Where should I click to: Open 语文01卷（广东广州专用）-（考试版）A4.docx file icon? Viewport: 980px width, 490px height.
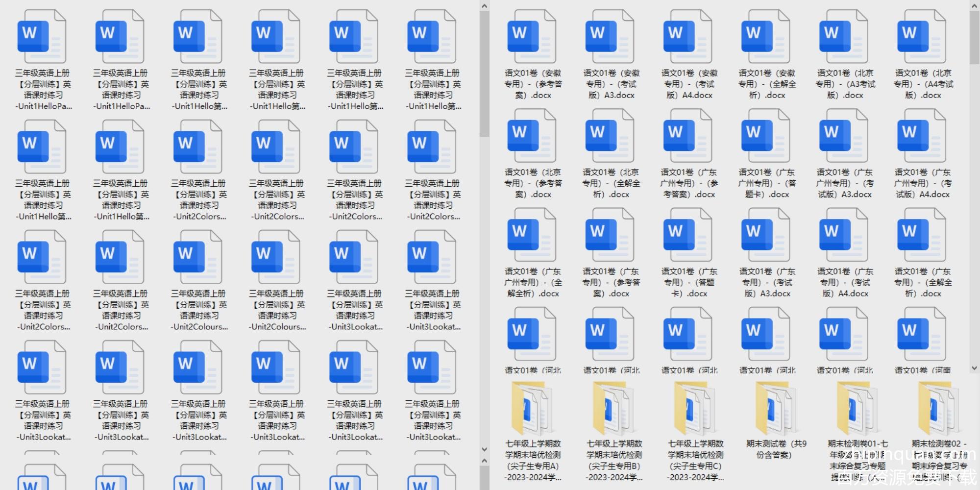pos(922,136)
